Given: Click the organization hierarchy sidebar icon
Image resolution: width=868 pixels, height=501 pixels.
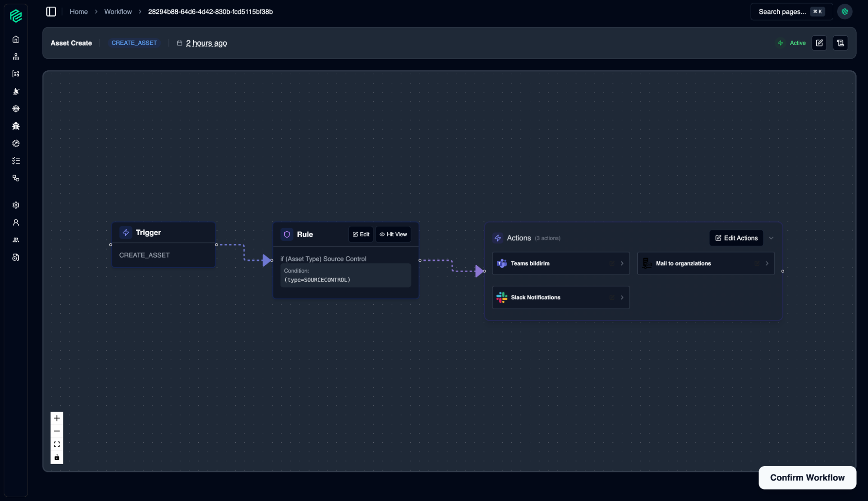Looking at the screenshot, I should 16,56.
